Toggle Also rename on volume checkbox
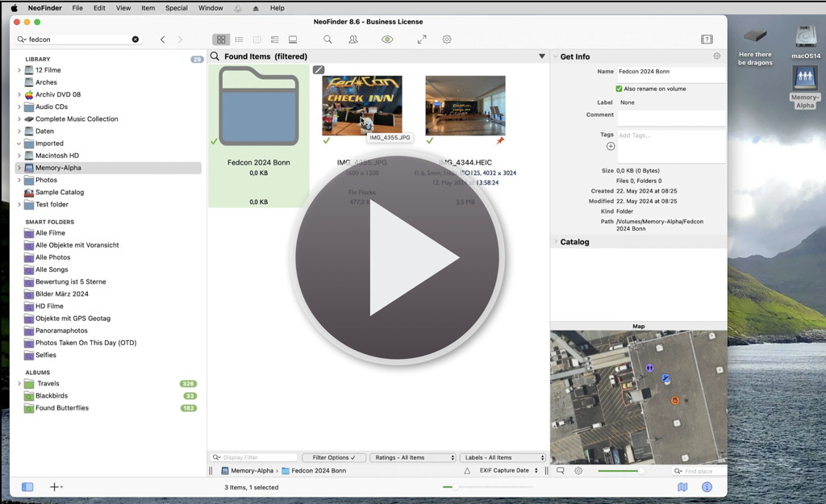The image size is (826, 504). click(619, 89)
